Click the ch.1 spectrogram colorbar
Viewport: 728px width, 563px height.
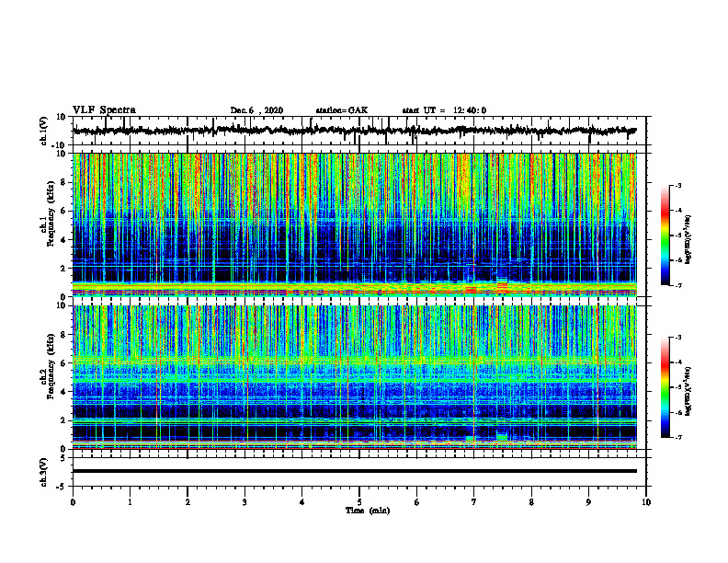665,236
